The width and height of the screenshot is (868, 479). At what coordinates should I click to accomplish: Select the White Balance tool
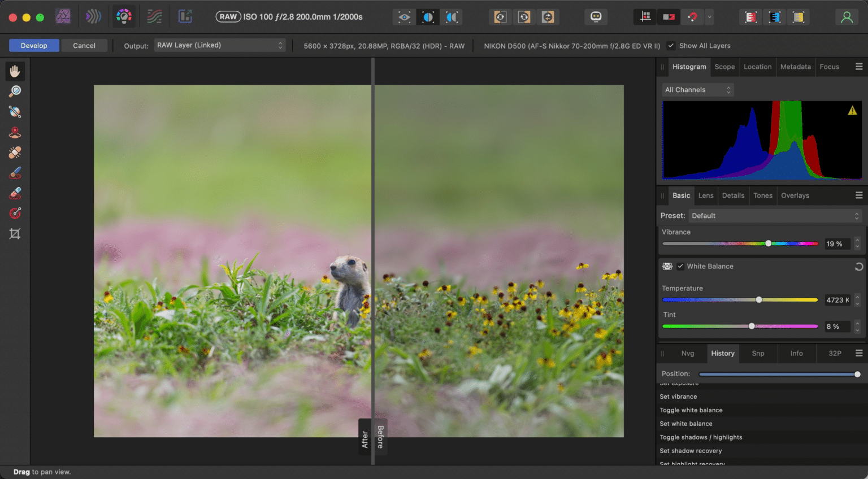click(15, 111)
